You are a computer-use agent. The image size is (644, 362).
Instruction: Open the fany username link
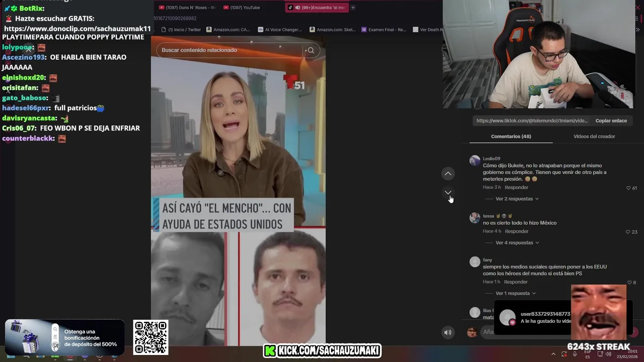pos(488,260)
